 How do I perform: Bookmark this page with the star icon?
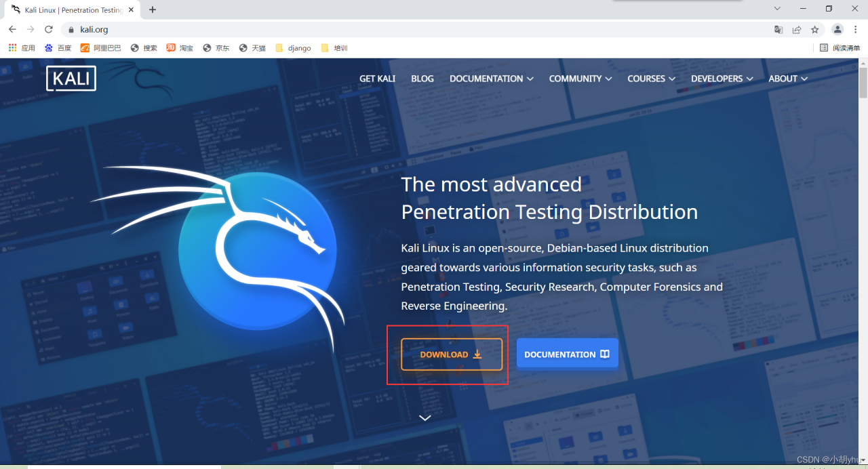(x=815, y=29)
